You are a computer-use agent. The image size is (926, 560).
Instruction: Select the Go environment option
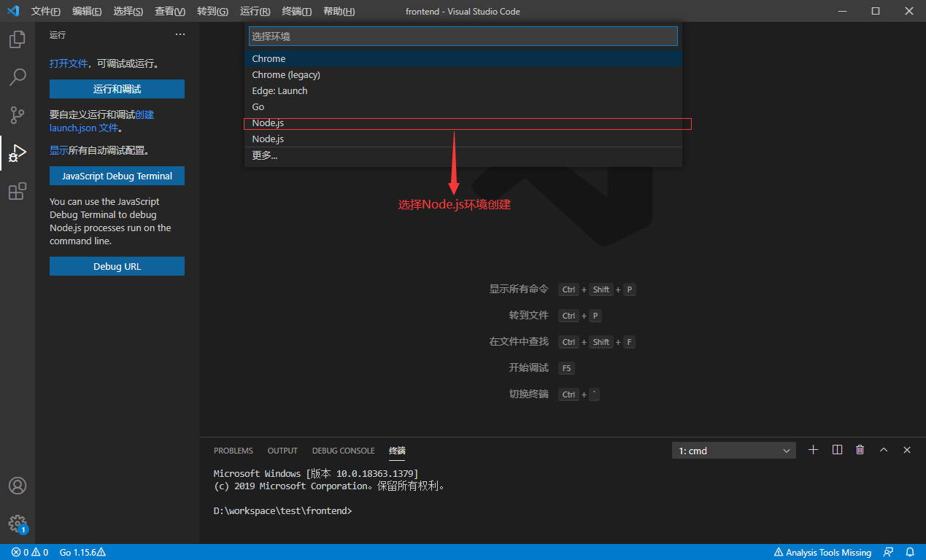click(463, 106)
